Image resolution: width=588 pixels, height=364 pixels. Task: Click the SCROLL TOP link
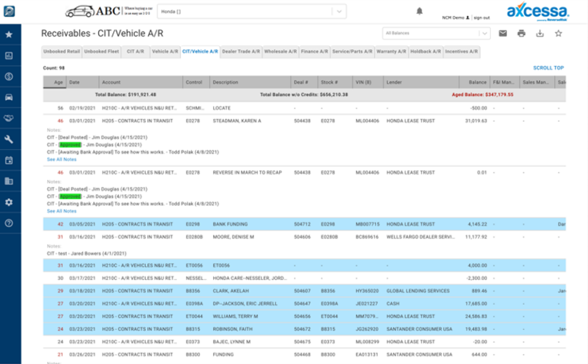coord(548,68)
